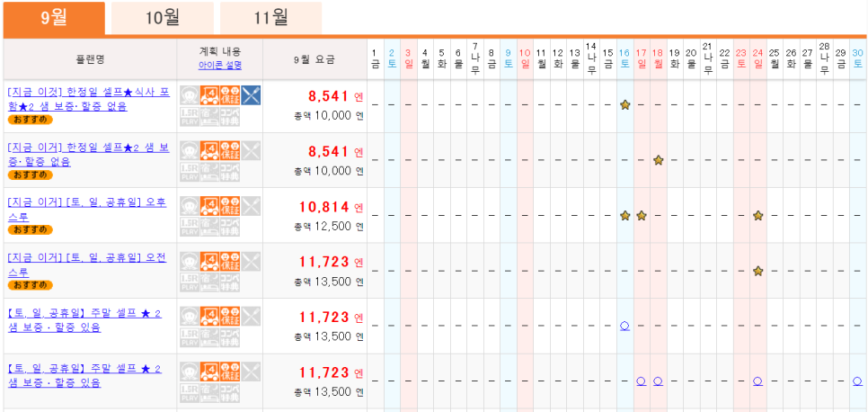Image resolution: width=868 pixels, height=412 pixels.
Task: Open the 오전 스루 plan link
Action: click(x=87, y=265)
